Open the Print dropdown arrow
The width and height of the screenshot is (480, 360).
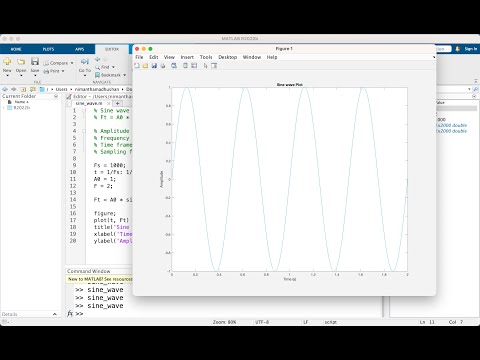coord(63,71)
